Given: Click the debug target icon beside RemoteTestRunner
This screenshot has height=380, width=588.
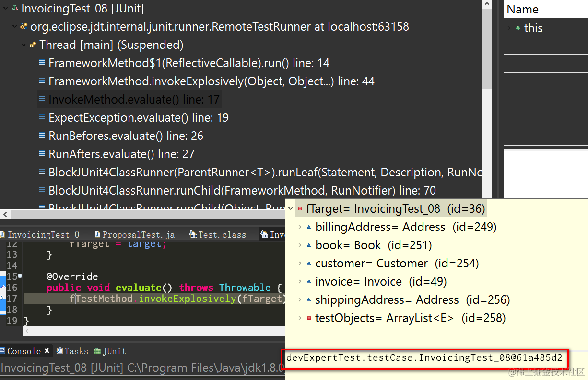Looking at the screenshot, I should point(24,27).
